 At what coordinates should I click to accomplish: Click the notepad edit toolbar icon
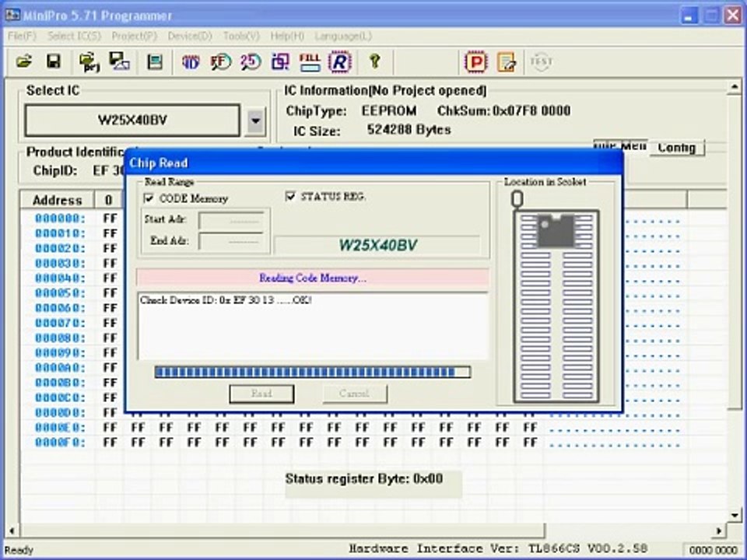506,62
